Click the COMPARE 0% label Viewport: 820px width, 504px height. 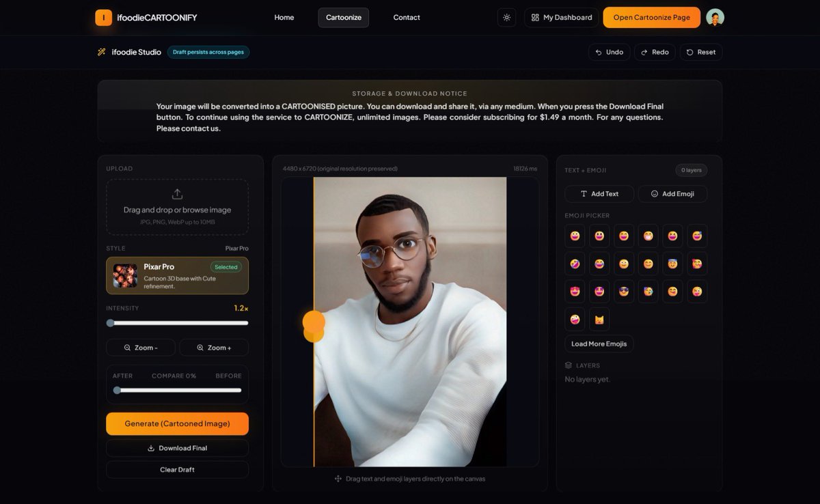tap(174, 376)
